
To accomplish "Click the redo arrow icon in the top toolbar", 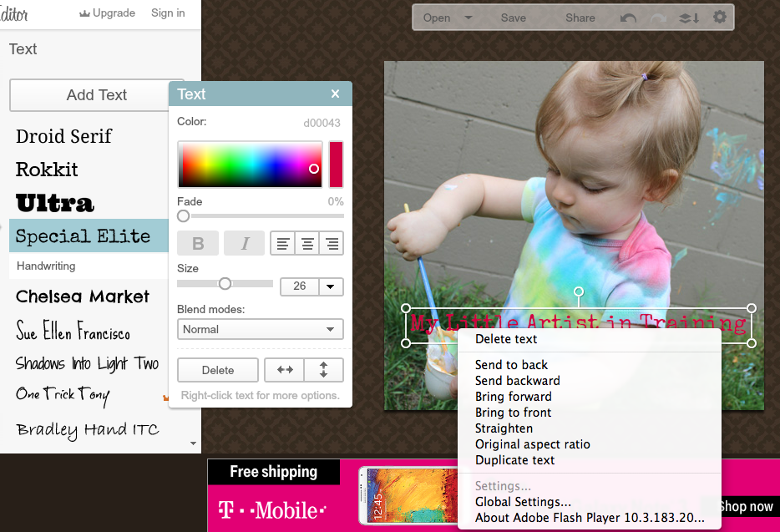I will click(x=659, y=18).
